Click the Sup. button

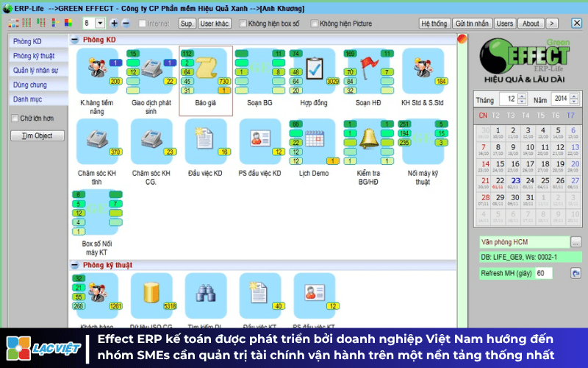187,24
